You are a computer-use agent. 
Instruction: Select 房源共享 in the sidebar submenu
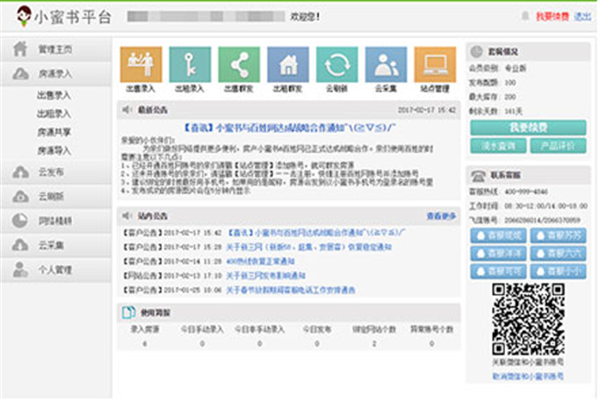(x=55, y=131)
